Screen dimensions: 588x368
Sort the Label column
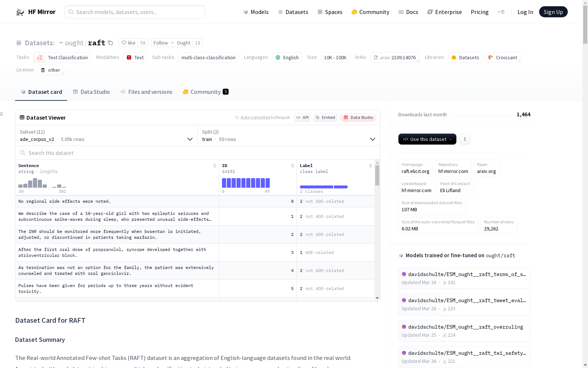(x=370, y=166)
